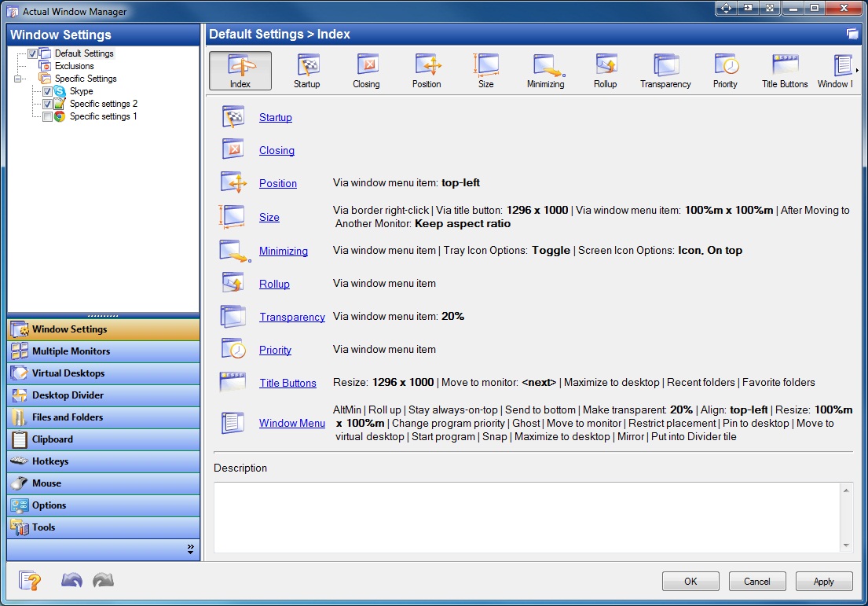Screen dimensions: 868x606
Task: Open the Minimizing settings via its toolbar icon
Action: tap(545, 70)
